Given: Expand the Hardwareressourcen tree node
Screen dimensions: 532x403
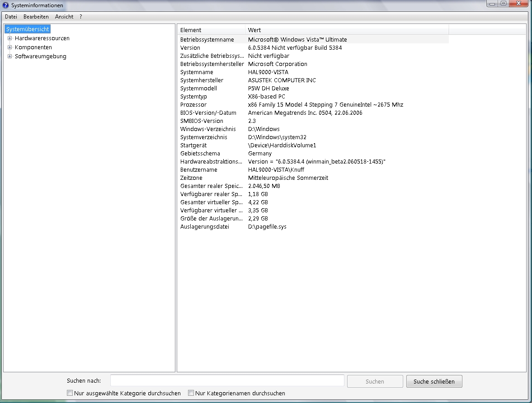Looking at the screenshot, I should 10,38.
